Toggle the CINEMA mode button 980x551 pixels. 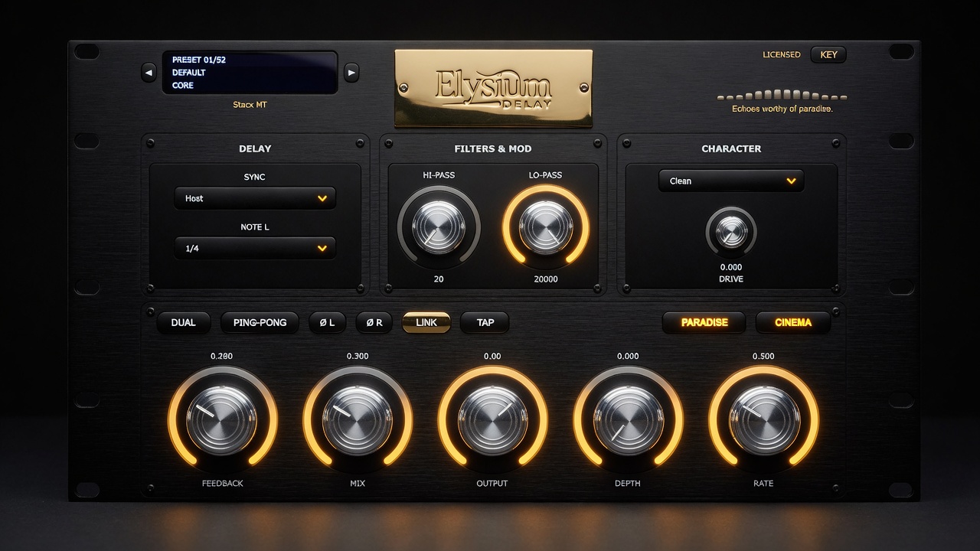[793, 322]
